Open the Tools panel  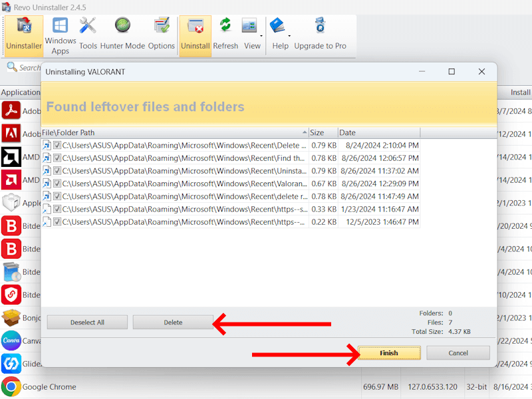tap(88, 33)
